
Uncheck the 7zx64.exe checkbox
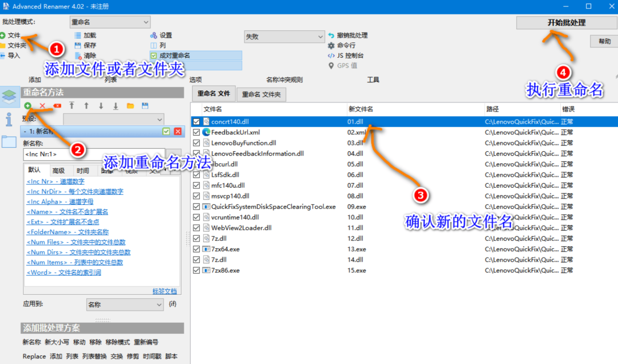(x=196, y=249)
